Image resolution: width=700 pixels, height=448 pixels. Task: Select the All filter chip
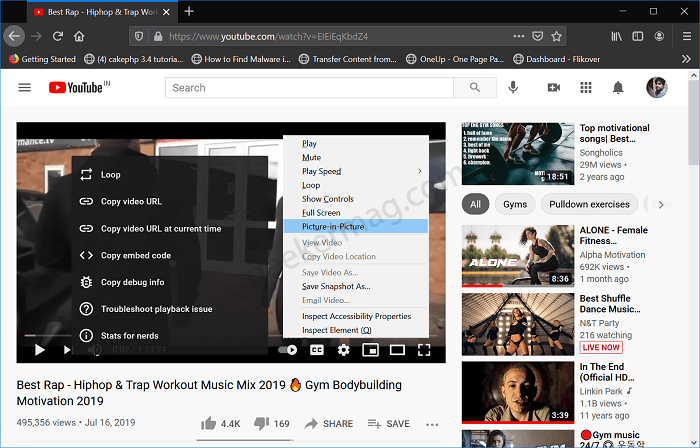click(475, 204)
